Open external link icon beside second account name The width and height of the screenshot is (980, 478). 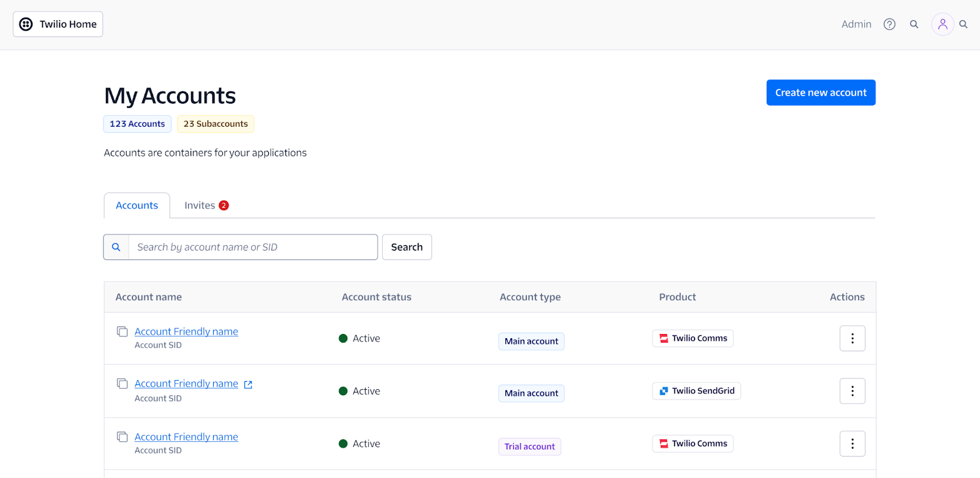[248, 384]
